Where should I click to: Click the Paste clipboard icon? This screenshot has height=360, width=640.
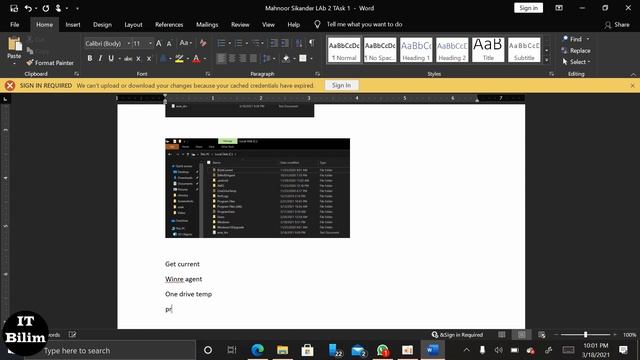pos(15,44)
